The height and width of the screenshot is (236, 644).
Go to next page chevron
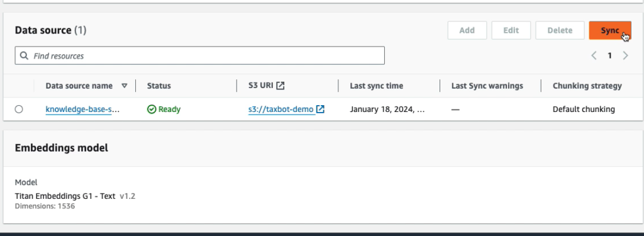[x=626, y=55]
